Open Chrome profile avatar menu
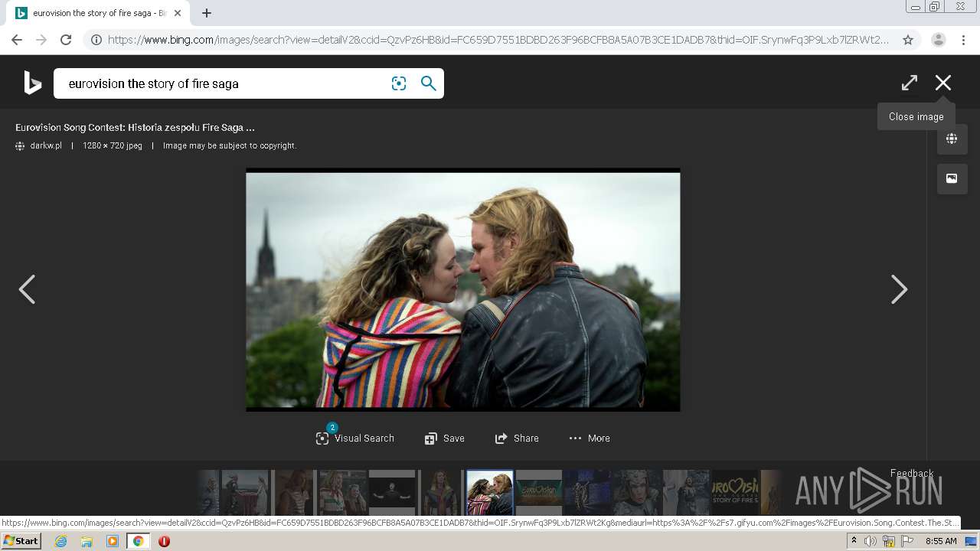 (x=939, y=40)
